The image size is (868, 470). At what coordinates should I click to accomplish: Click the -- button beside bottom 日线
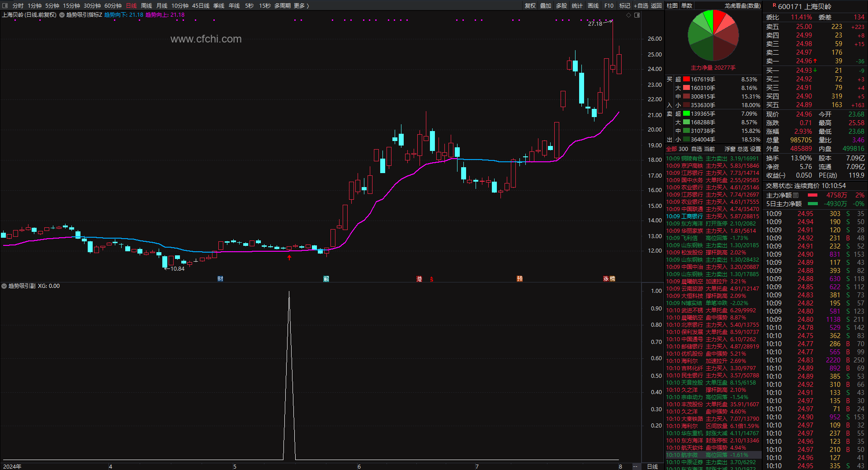click(x=635, y=466)
